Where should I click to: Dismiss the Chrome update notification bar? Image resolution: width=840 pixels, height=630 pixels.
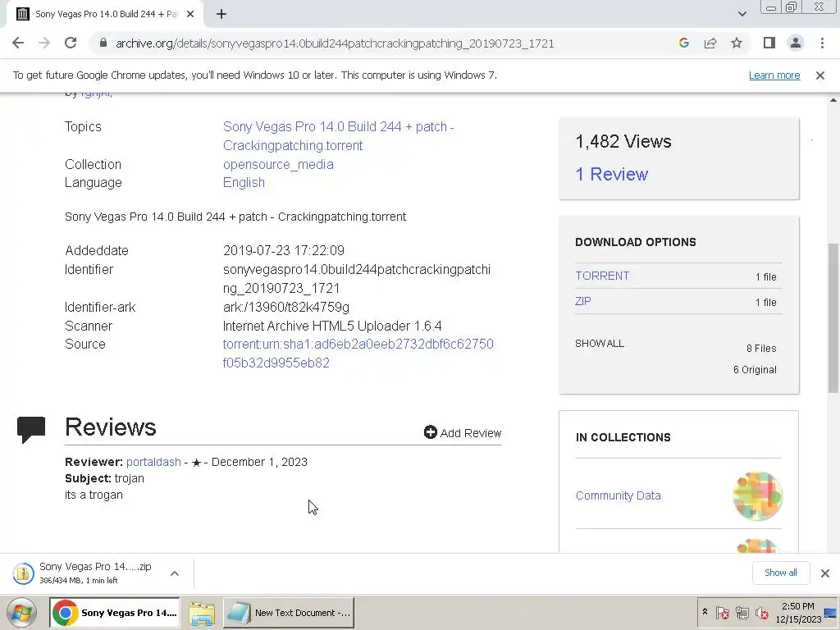819,75
